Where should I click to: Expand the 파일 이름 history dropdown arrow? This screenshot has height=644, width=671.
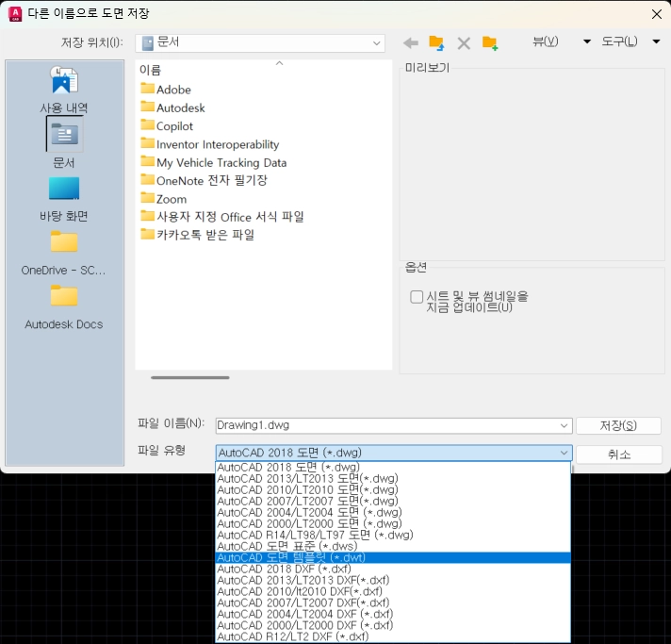click(x=564, y=425)
